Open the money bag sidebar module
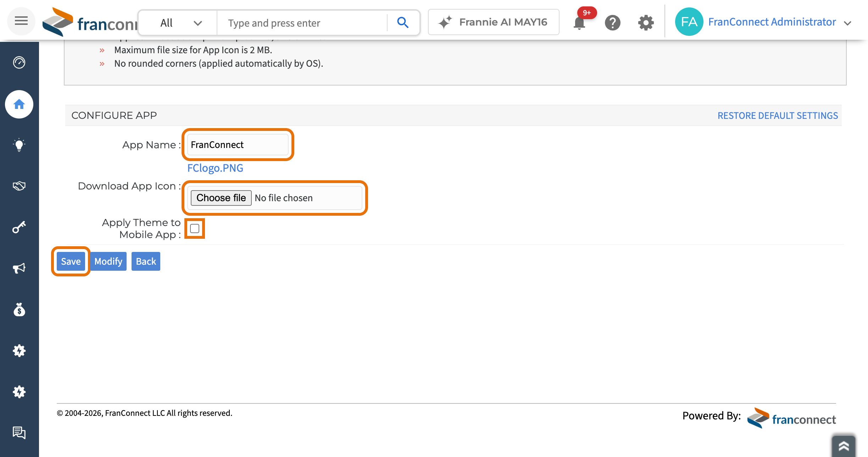868x457 pixels. [19, 309]
